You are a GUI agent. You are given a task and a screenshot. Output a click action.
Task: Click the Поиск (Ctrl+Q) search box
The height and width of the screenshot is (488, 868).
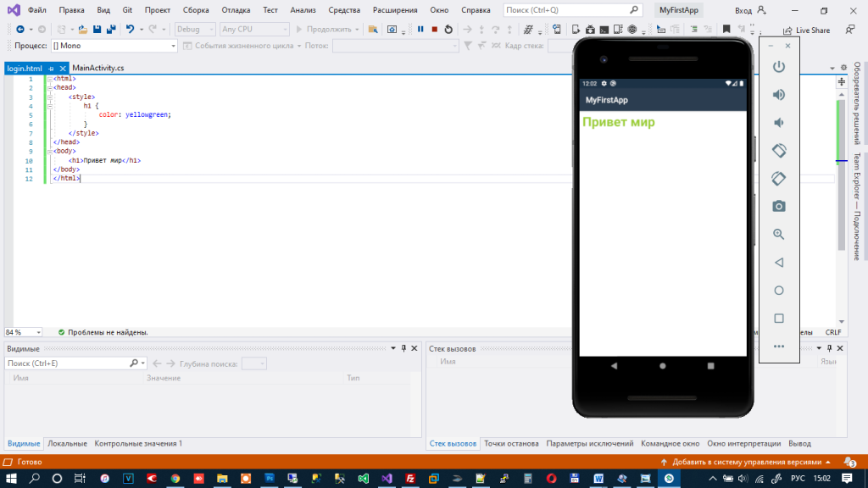pyautogui.click(x=572, y=10)
